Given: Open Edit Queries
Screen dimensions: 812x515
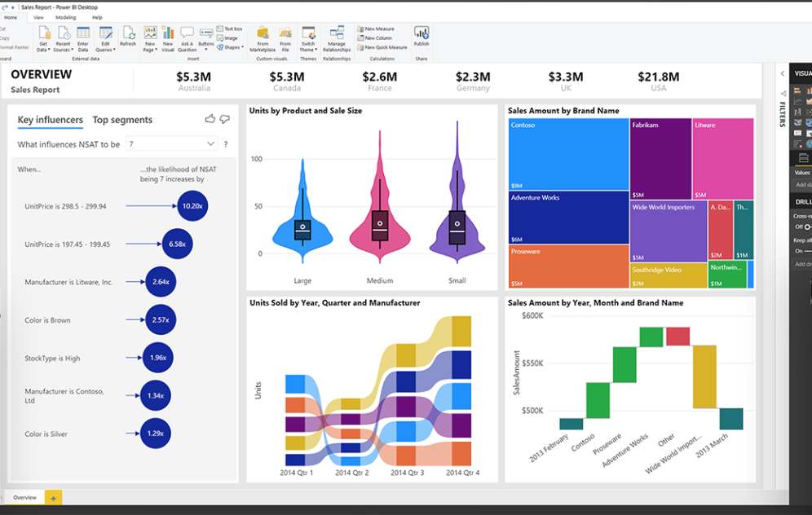Looking at the screenshot, I should click(x=105, y=39).
